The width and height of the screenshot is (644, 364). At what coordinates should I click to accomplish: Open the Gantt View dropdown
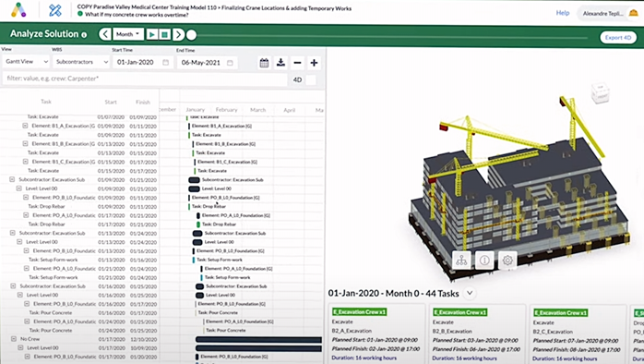point(26,62)
